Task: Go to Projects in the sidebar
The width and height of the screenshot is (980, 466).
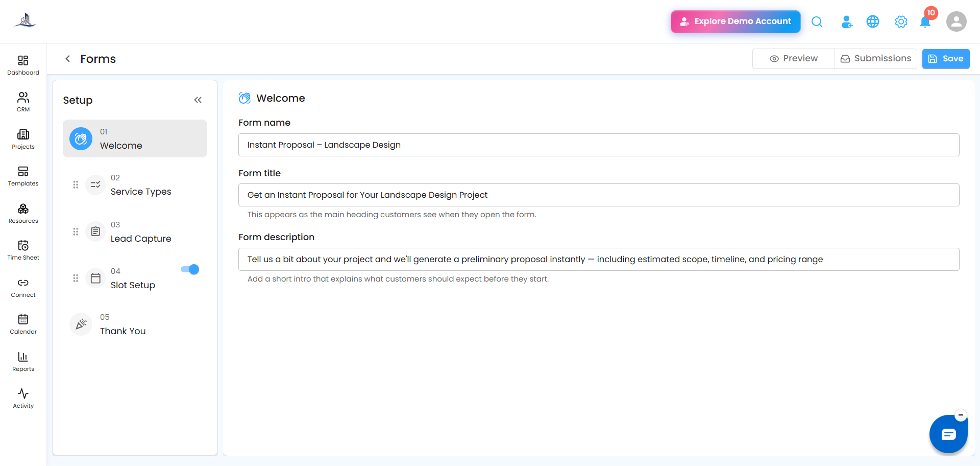Action: coord(23,139)
